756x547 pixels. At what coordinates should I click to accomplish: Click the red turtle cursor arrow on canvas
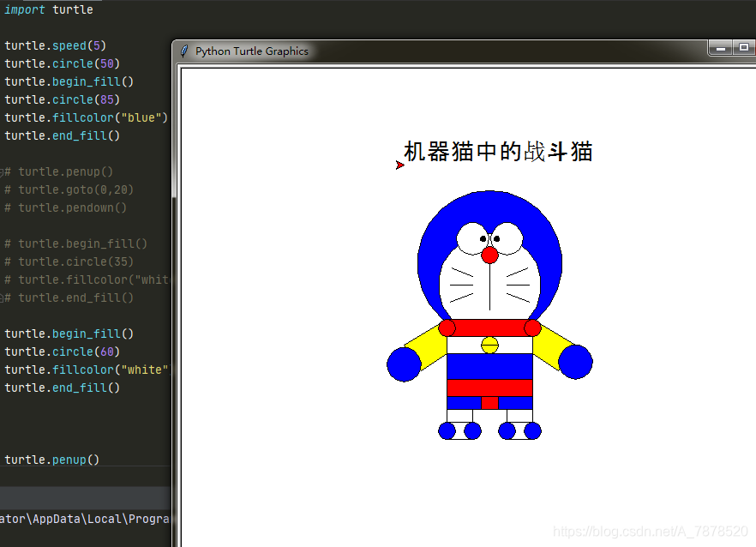pyautogui.click(x=399, y=165)
